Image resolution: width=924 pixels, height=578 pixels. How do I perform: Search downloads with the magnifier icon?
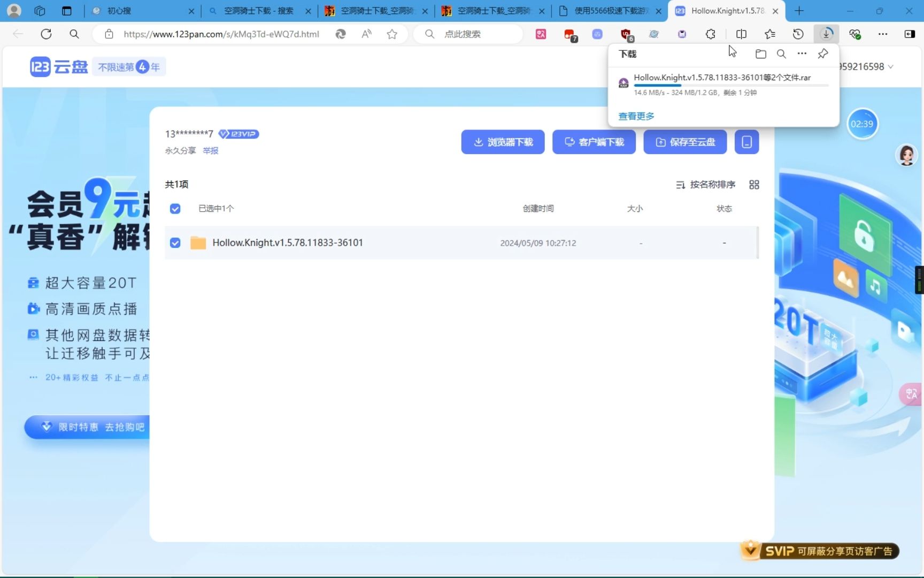pos(781,54)
